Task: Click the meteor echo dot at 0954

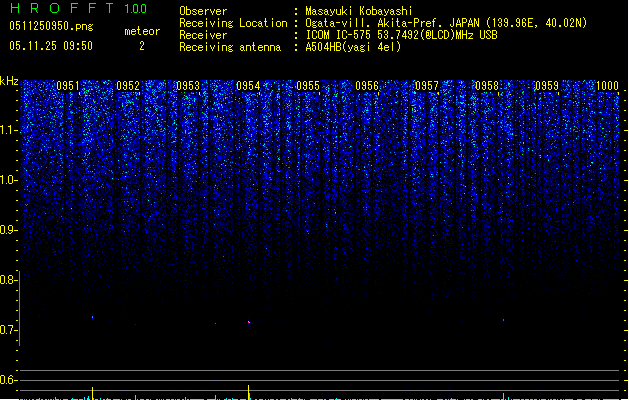Action: pyautogui.click(x=249, y=322)
